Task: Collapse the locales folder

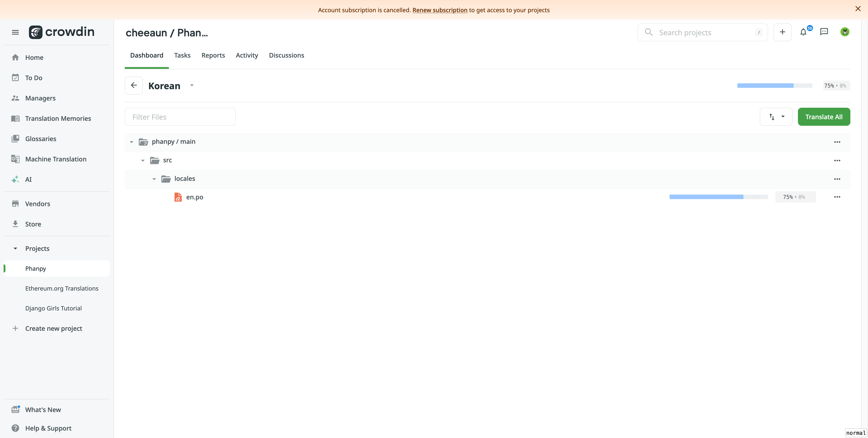Action: tap(154, 179)
